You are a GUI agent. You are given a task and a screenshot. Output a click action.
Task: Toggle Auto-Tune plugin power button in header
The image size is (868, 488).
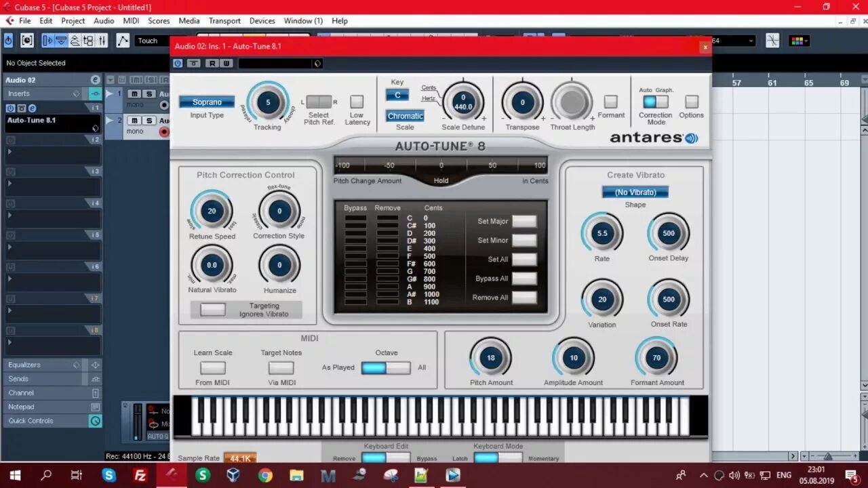click(x=178, y=63)
